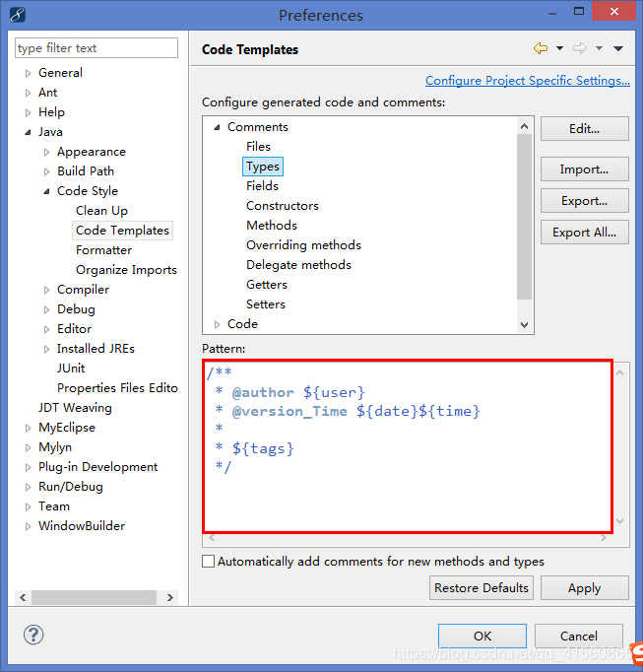Viewport: 643px width, 672px height.
Task: Click the template list scrollbar thumb
Action: click(x=524, y=217)
